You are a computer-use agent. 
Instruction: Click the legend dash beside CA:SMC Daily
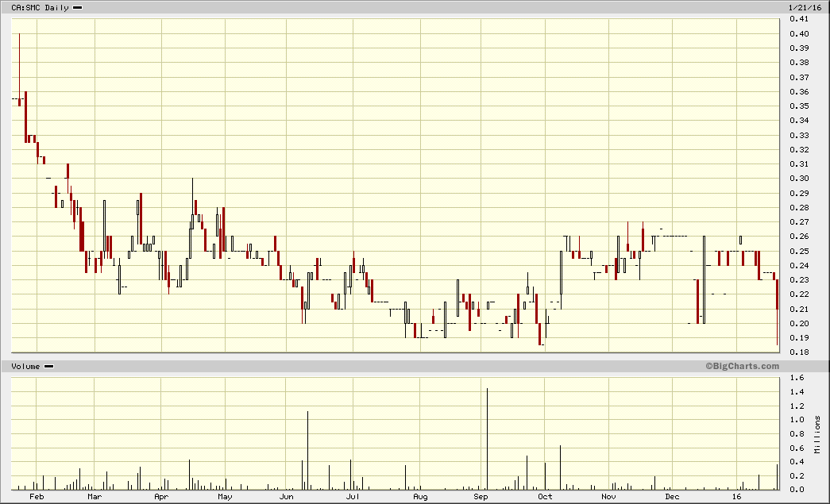(77, 8)
